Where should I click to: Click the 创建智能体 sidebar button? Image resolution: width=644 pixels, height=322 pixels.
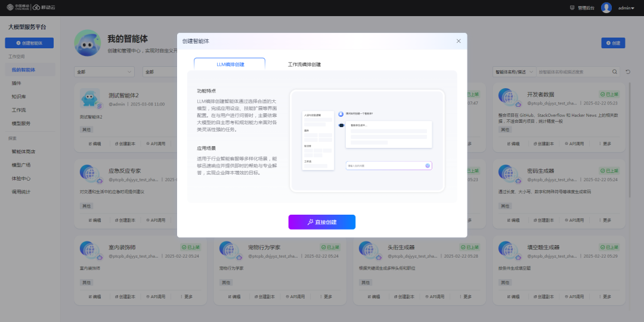coord(29,43)
